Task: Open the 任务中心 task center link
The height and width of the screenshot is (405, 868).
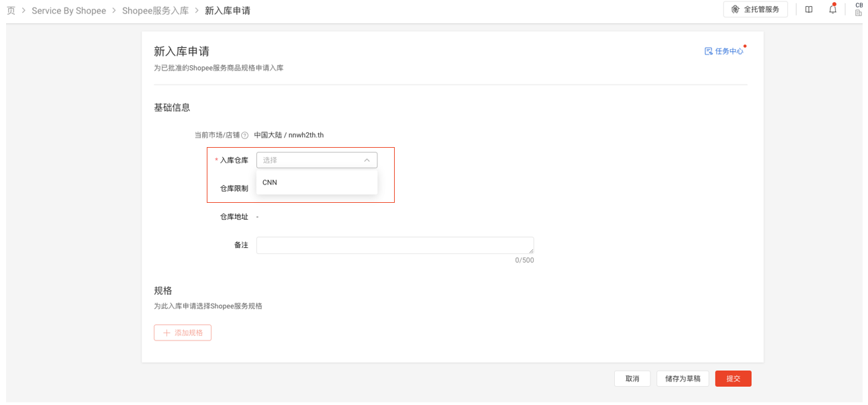Action: 724,51
